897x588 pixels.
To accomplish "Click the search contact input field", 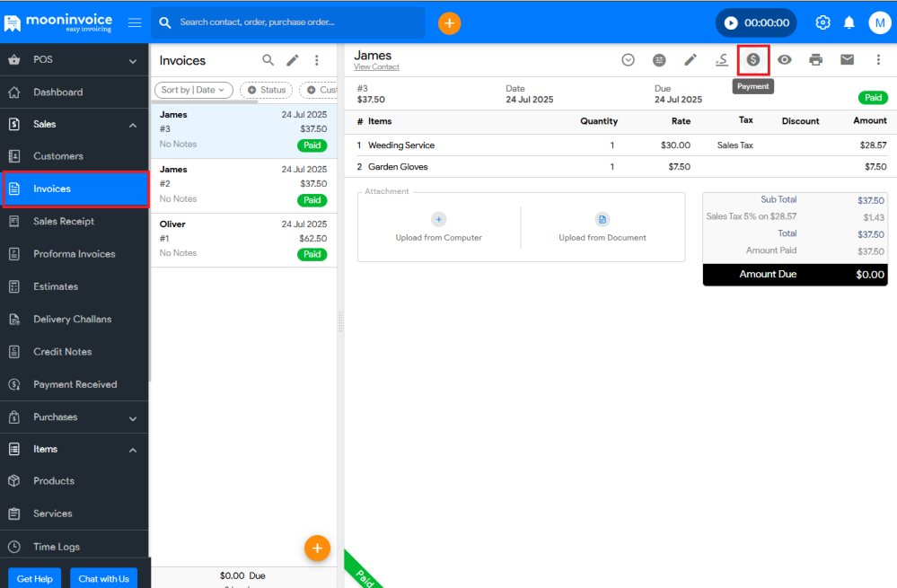I will 296,22.
